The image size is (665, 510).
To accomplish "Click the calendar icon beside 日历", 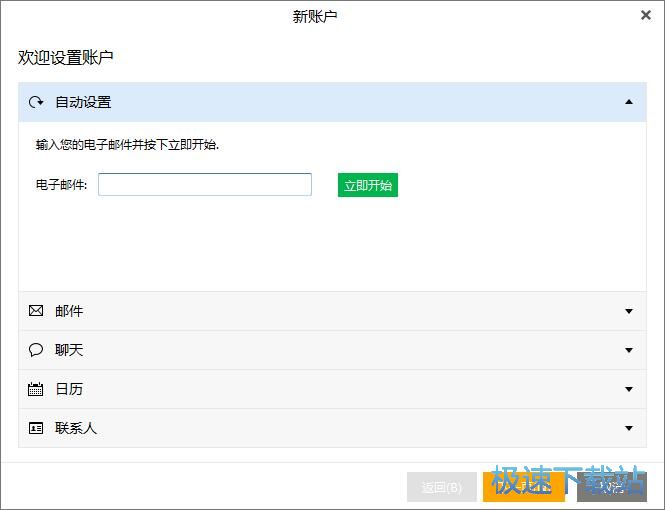I will [36, 389].
